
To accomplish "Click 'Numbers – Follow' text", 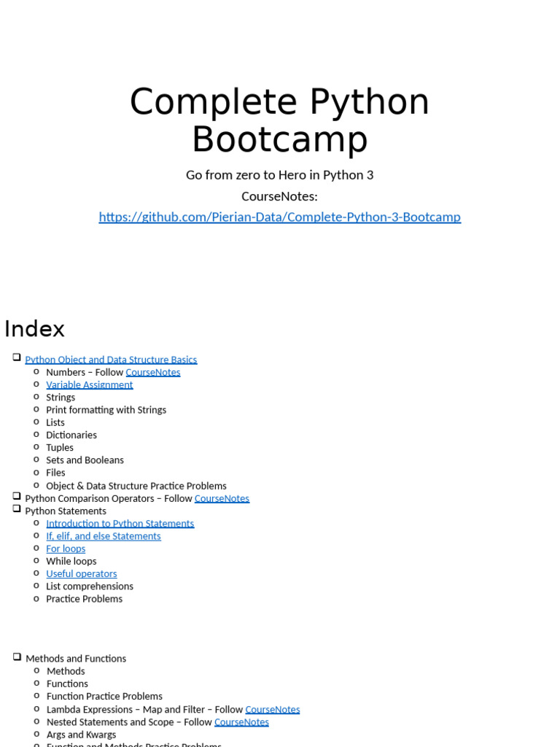I will coord(85,372).
